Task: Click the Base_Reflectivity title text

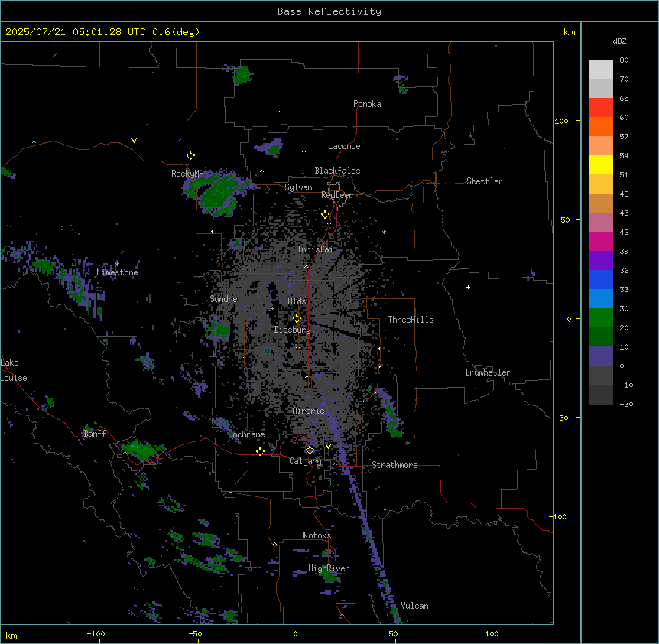Action: (329, 11)
